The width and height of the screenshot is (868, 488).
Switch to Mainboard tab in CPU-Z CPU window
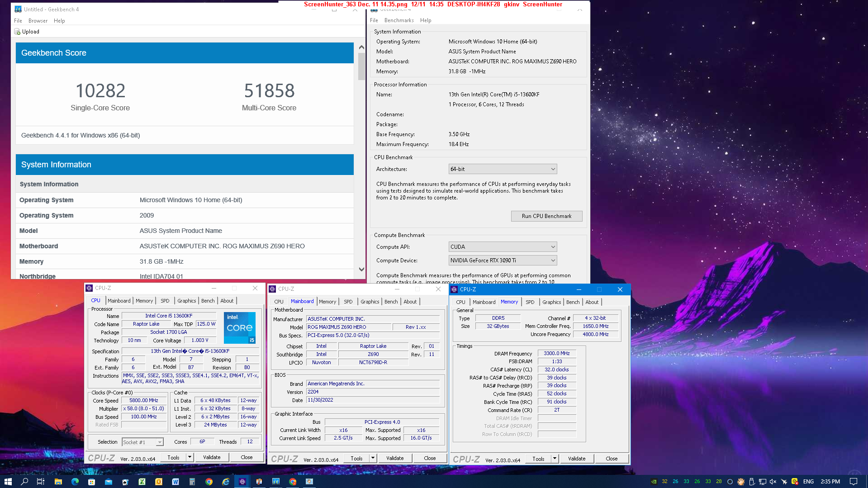[119, 301]
